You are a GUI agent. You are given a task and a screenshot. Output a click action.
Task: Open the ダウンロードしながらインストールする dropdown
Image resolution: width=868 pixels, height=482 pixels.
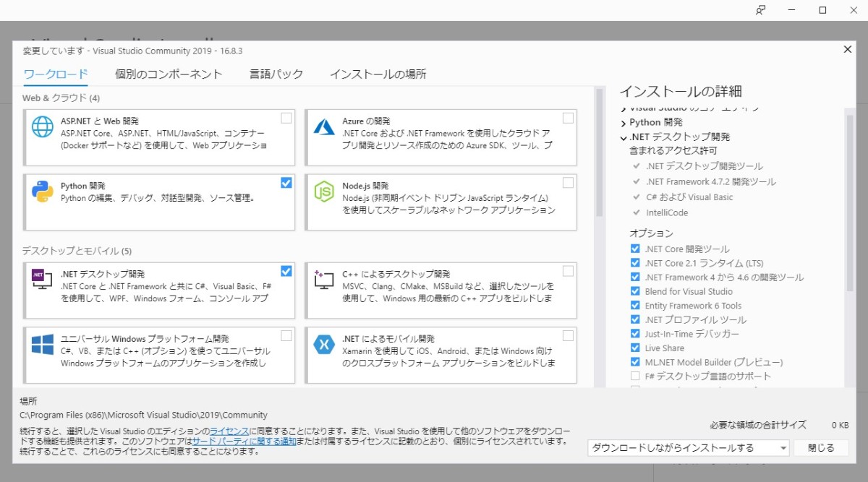688,448
